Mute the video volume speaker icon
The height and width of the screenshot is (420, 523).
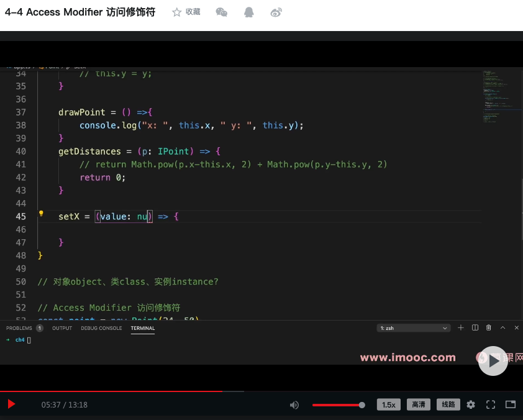pos(294,405)
